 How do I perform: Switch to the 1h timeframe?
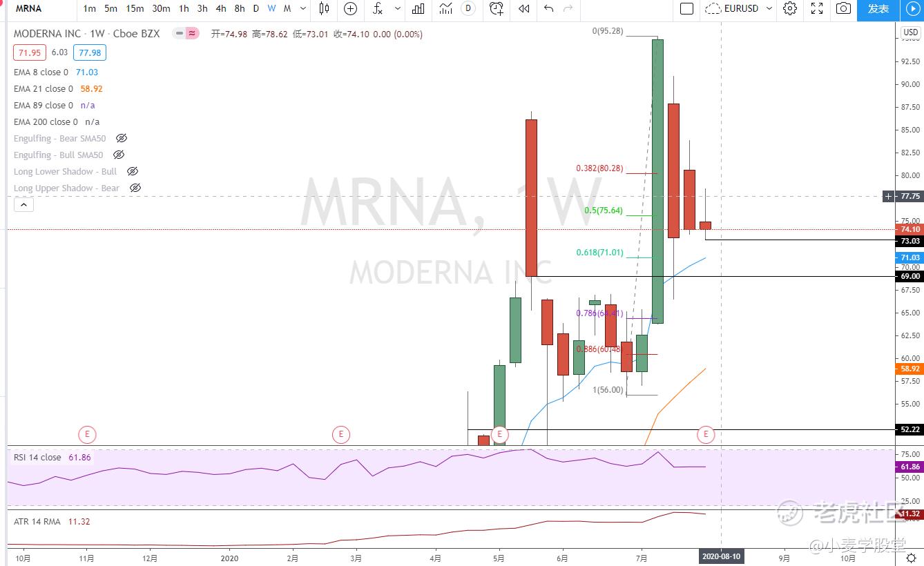click(184, 9)
